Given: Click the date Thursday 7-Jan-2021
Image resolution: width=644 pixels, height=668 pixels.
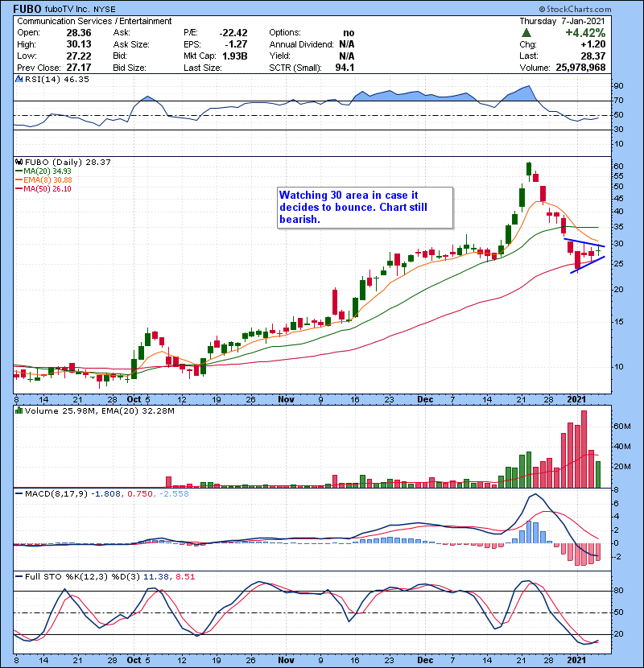Looking at the screenshot, I should [562, 21].
